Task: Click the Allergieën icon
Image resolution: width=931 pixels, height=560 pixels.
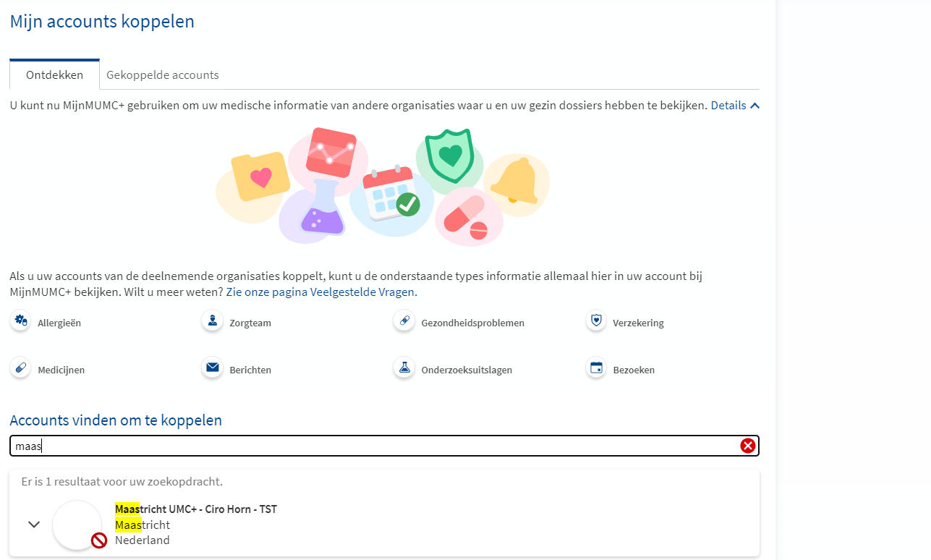Action: 21,321
